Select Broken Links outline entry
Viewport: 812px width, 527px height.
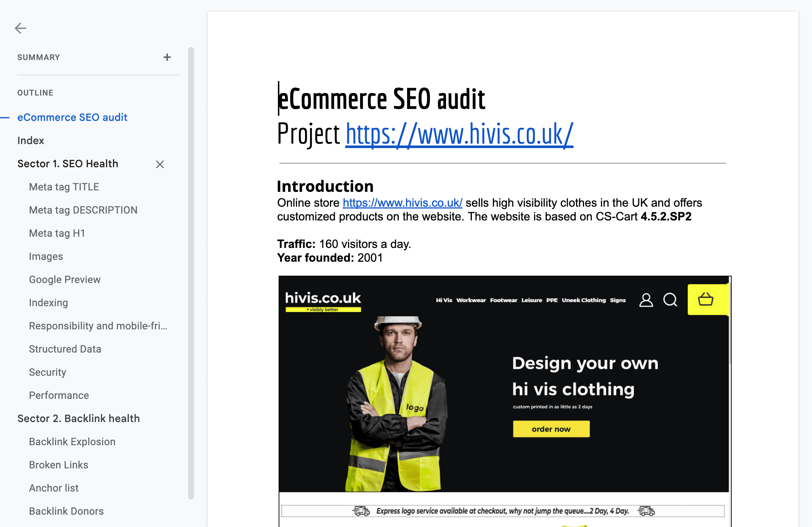coord(59,465)
